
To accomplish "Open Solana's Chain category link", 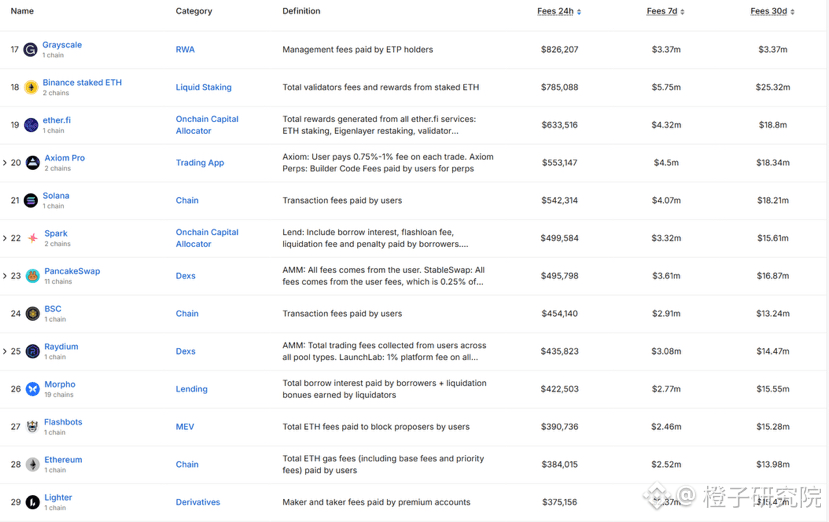I will 187,200.
